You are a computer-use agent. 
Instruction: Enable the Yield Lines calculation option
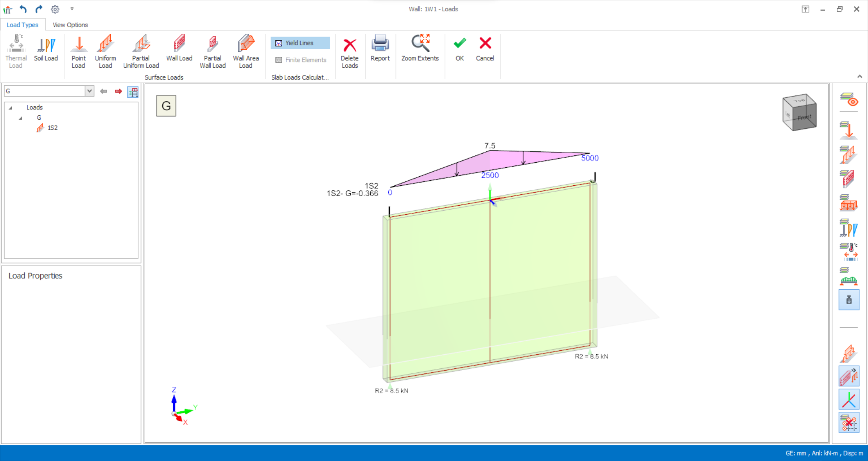click(300, 43)
